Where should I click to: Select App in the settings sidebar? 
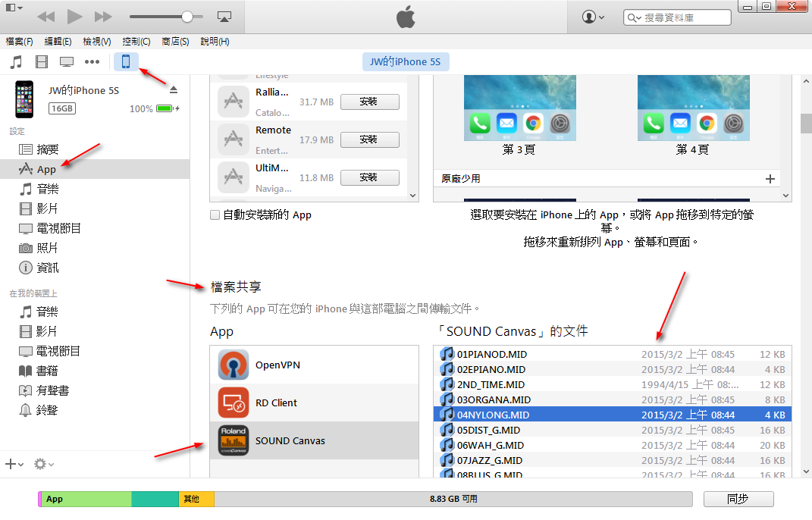tap(95, 169)
